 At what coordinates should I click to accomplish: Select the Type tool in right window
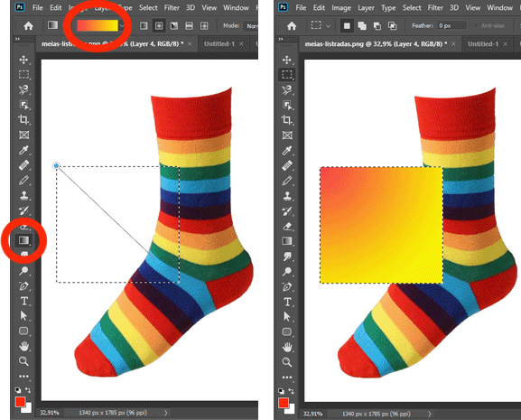pos(287,302)
